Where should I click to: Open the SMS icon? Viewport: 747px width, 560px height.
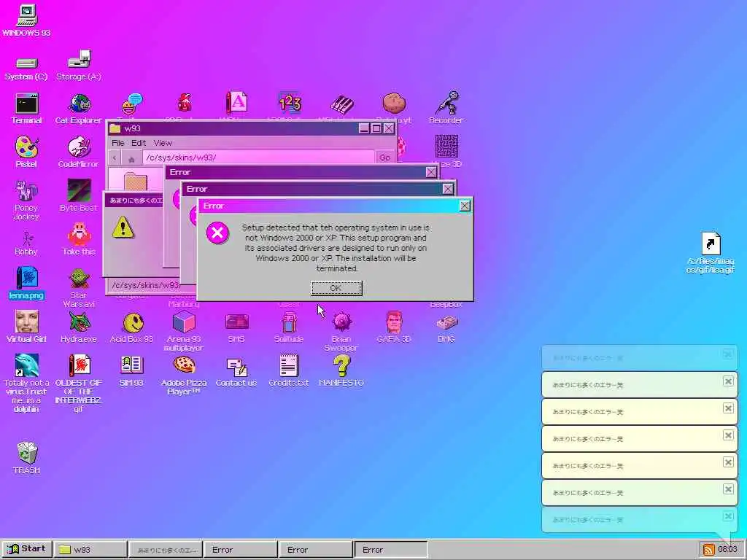pyautogui.click(x=237, y=322)
